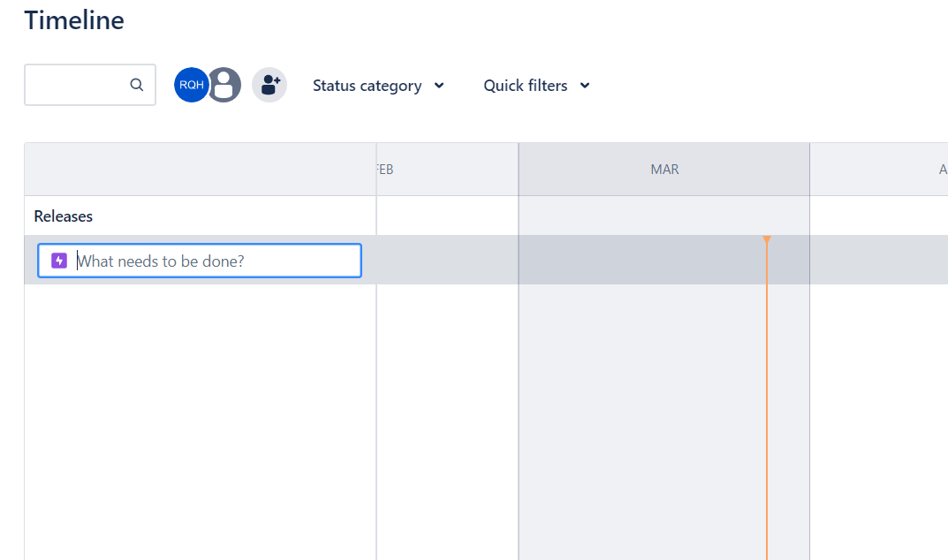Click the Timeline page heading
Screen dimensions: 948x560
73,19
